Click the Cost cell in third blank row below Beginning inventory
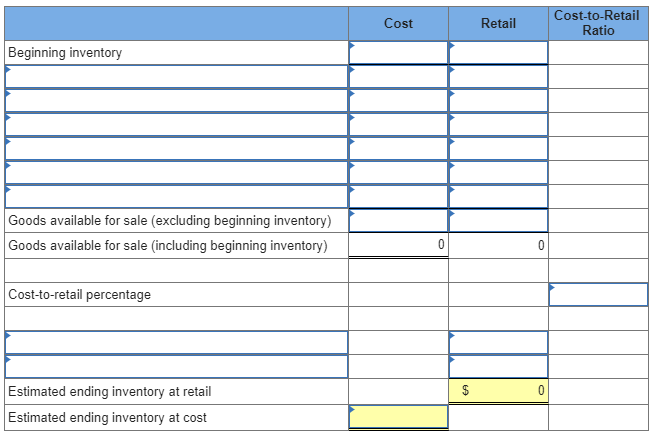The image size is (653, 435). pyautogui.click(x=398, y=124)
